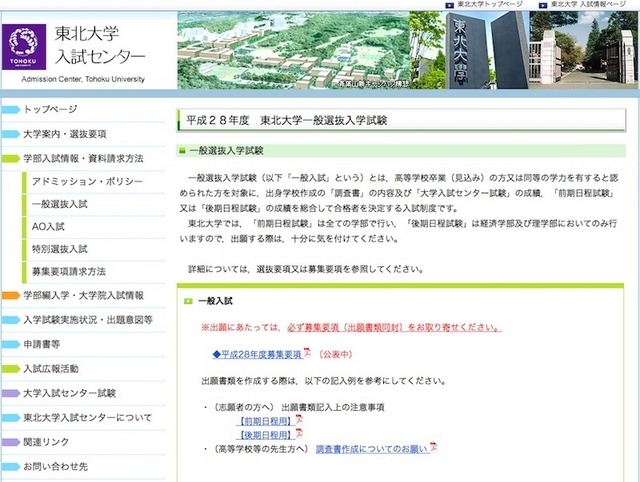640x482 pixels.
Task: Click the PDF icon beside 【後期日程用】
Action: click(x=299, y=433)
